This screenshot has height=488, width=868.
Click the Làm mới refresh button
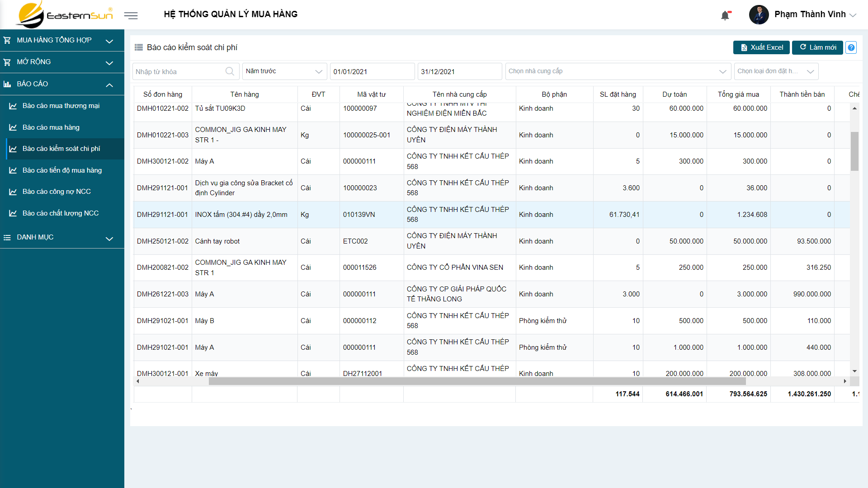[817, 47]
